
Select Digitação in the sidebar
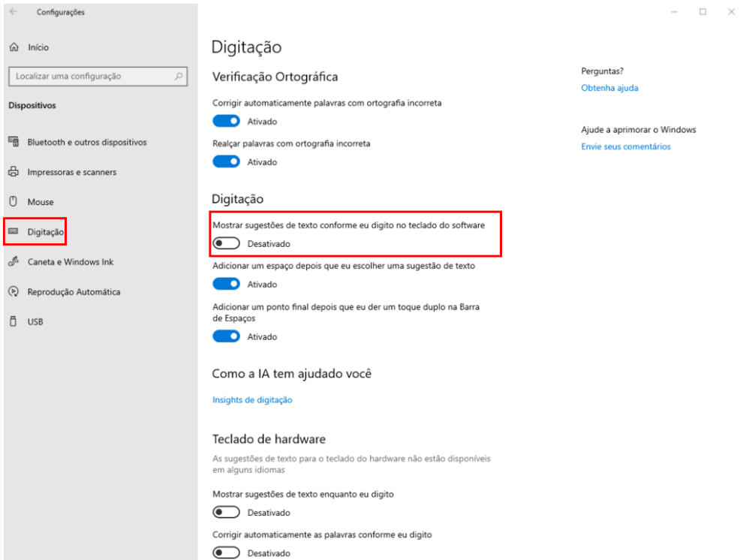(45, 232)
